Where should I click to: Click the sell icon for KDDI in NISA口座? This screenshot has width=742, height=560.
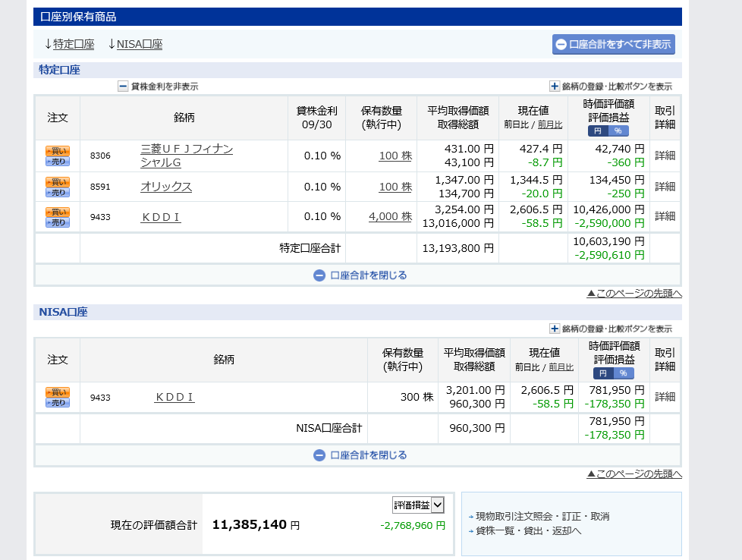tap(58, 403)
